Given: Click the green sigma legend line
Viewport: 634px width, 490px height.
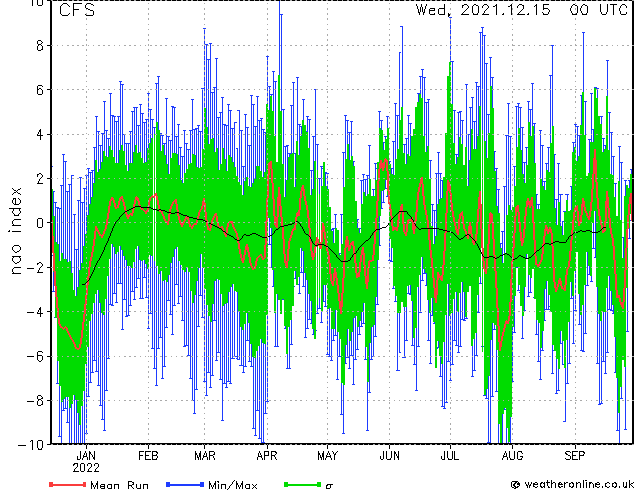Looking at the screenshot, I should 303,484.
